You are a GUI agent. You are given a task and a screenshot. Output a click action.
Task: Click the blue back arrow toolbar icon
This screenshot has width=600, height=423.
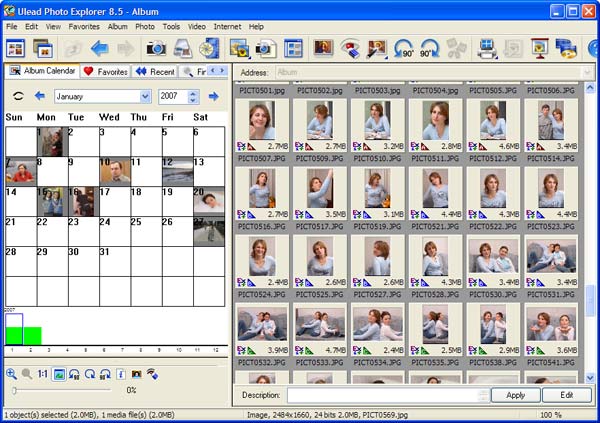coord(99,49)
